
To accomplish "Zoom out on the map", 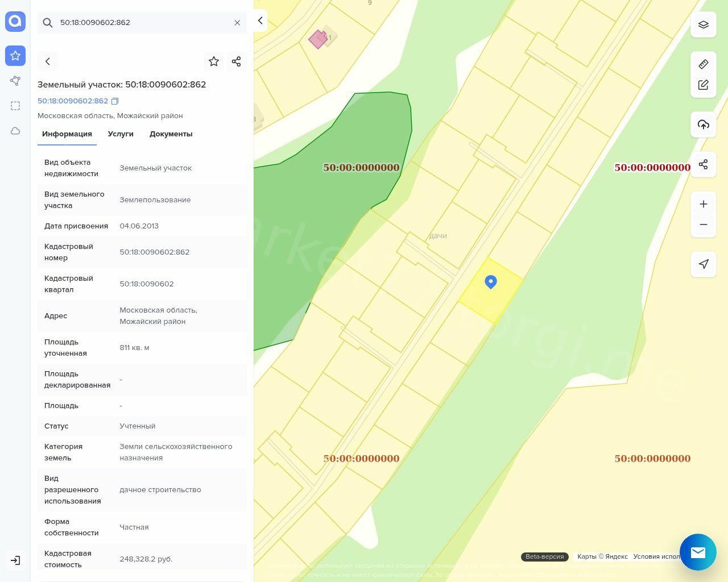I will click(x=703, y=225).
